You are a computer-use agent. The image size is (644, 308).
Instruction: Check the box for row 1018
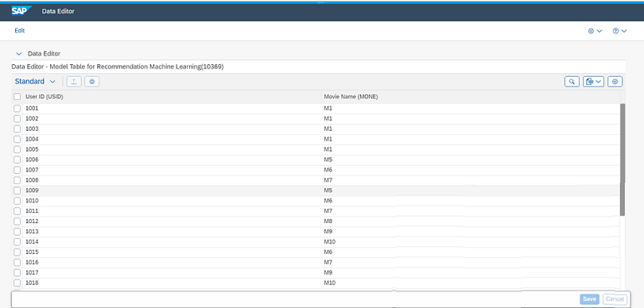pos(17,283)
